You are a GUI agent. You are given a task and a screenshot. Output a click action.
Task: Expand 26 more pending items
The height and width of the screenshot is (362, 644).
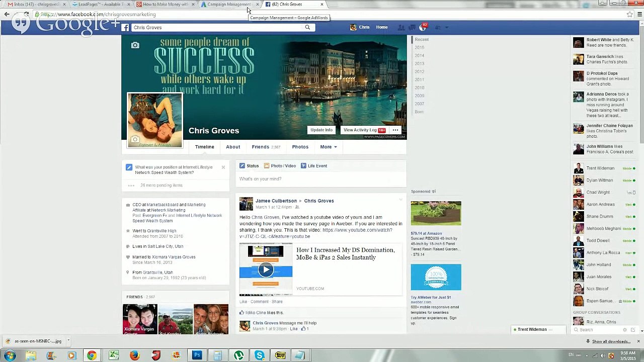161,185
